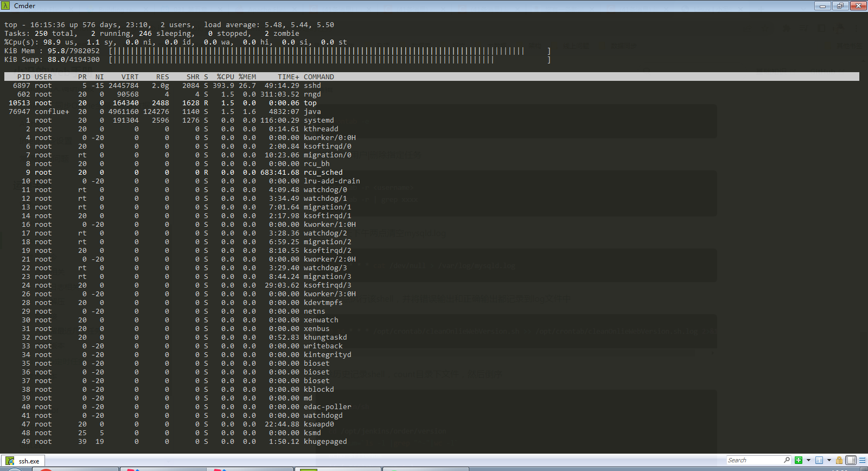Click the rngd process name

coord(312,94)
